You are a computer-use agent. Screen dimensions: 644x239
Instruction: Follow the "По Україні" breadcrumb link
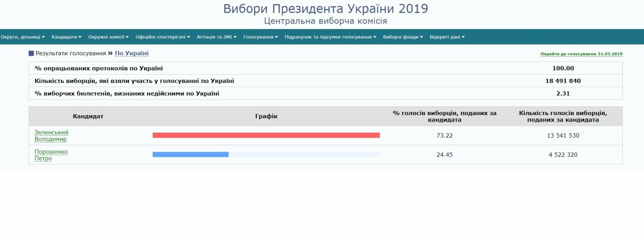tap(132, 53)
